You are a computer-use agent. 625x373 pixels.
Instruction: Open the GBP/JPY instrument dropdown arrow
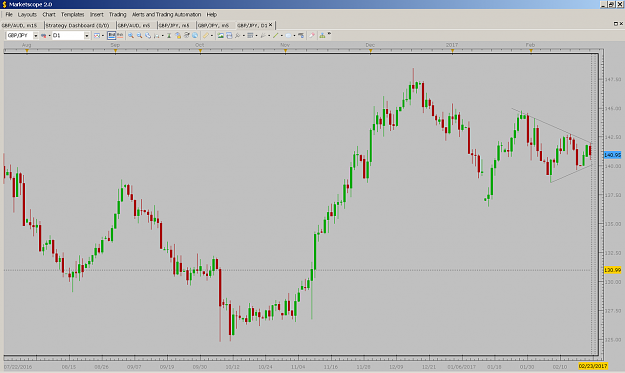(35, 35)
